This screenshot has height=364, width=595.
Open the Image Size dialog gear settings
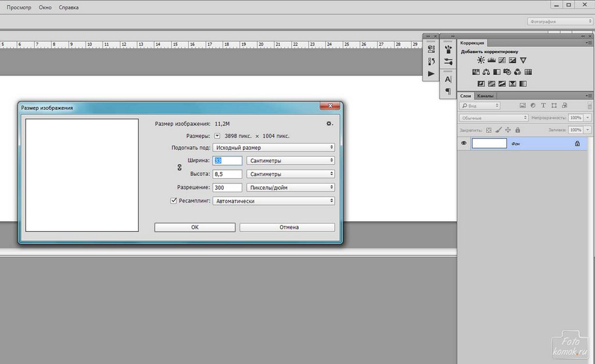329,124
